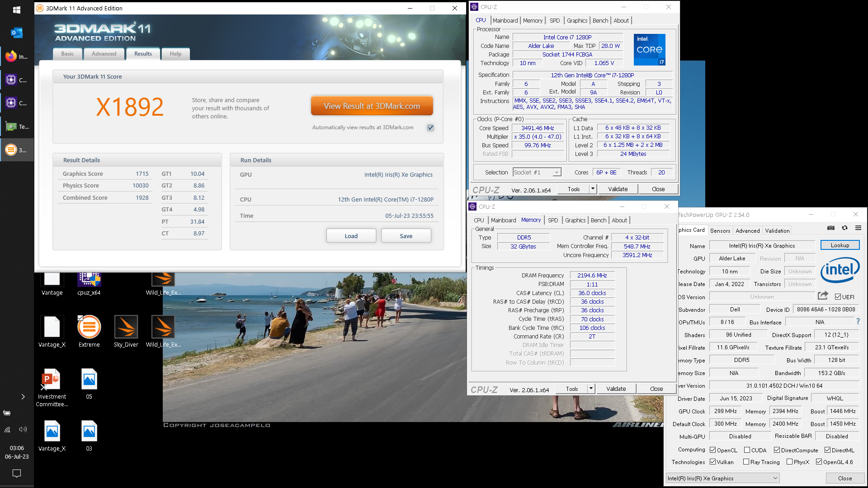Click View Result at 3DMark.com button
Screen dimensions: 868x488
pyautogui.click(x=372, y=106)
